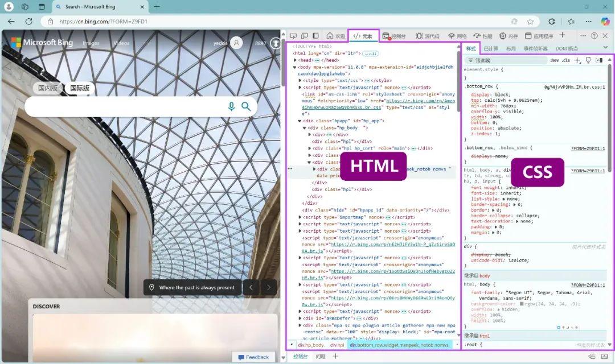Expand the div id="aRmsDefer" node

pos(300,318)
